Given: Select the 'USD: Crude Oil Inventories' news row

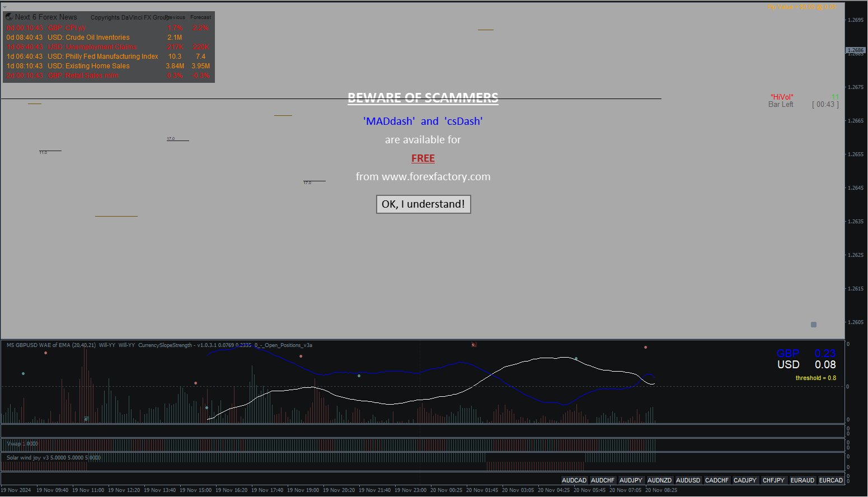Looking at the screenshot, I should [x=108, y=37].
